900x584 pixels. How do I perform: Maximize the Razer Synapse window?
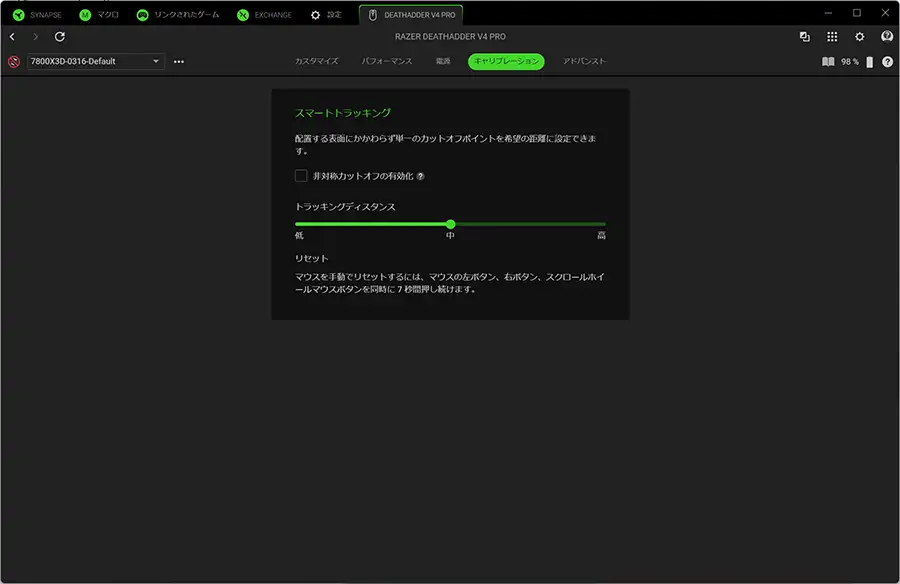856,13
